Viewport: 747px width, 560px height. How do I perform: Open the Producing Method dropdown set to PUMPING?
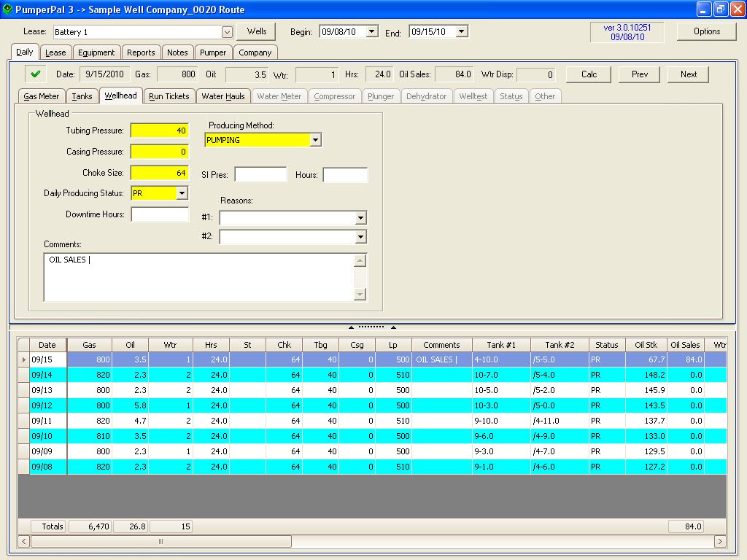click(315, 139)
